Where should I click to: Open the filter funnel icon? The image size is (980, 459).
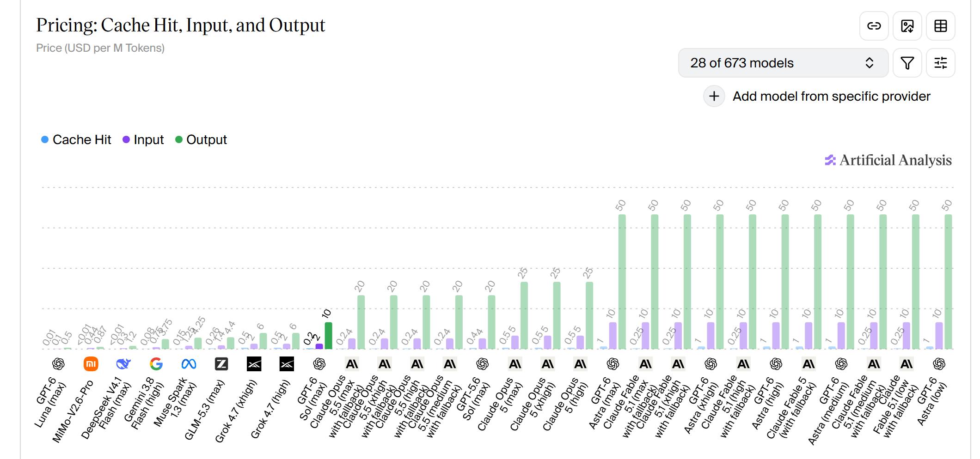click(x=907, y=63)
